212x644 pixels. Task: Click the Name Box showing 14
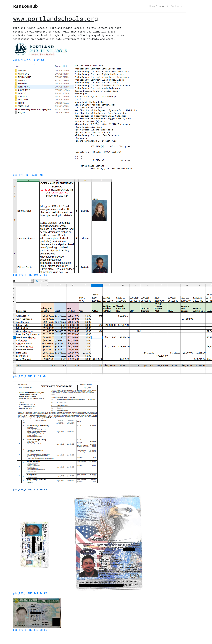pyautogui.click(x=22, y=281)
